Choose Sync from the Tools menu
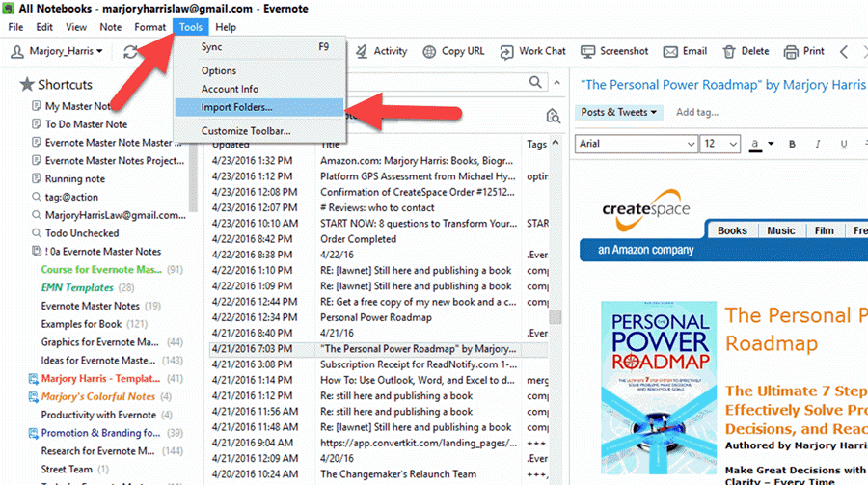This screenshot has height=485, width=868. click(259, 47)
